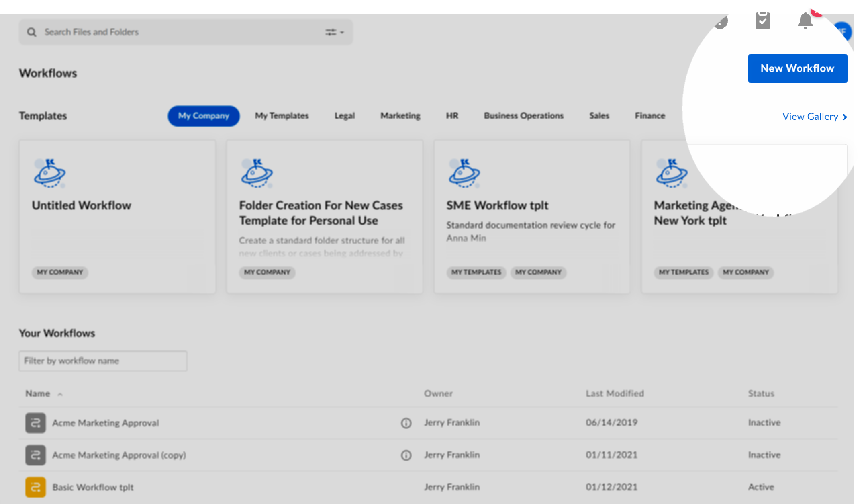Click the notifications bell icon
Image resolution: width=868 pixels, height=504 pixels.
[805, 21]
